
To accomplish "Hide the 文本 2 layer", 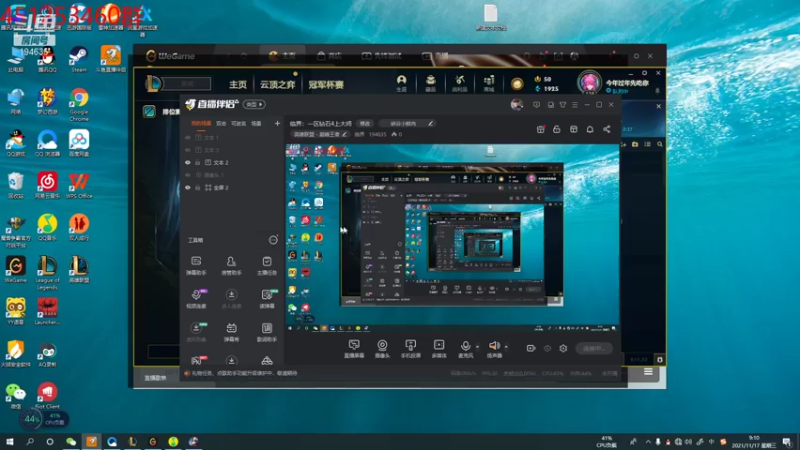I will [x=188, y=163].
